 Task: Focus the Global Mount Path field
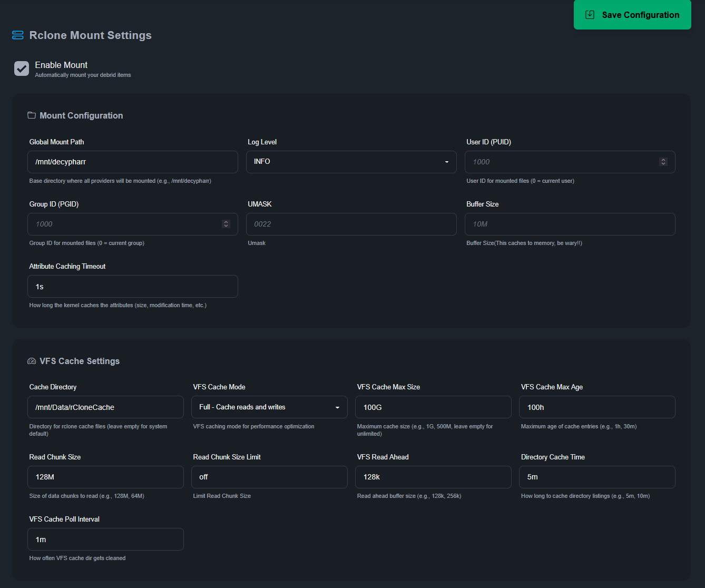point(133,162)
